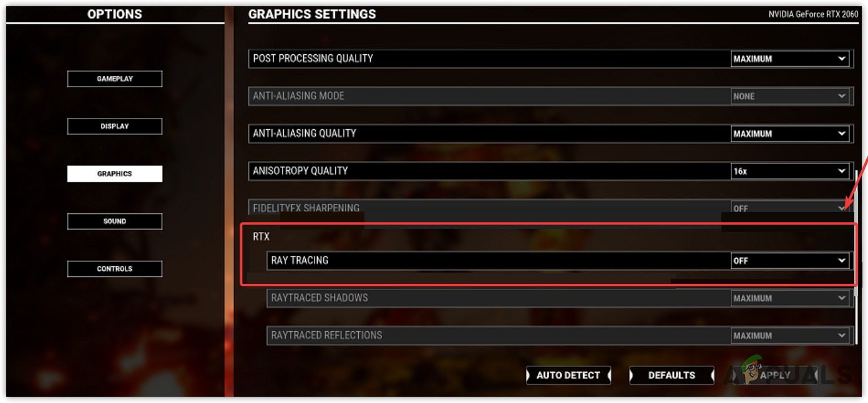Expand the Post Processing Quality dropdown
This screenshot has height=403, width=868.
pos(790,59)
